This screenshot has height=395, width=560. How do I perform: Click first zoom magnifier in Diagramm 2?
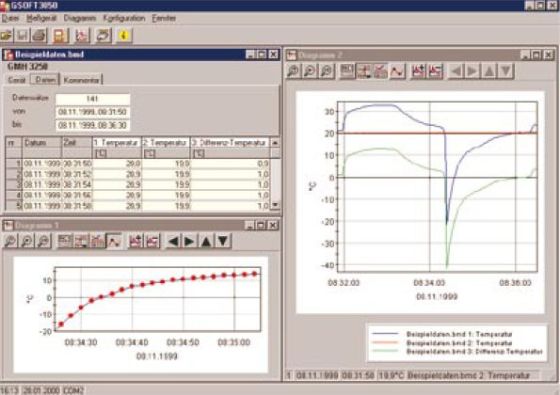coord(294,71)
